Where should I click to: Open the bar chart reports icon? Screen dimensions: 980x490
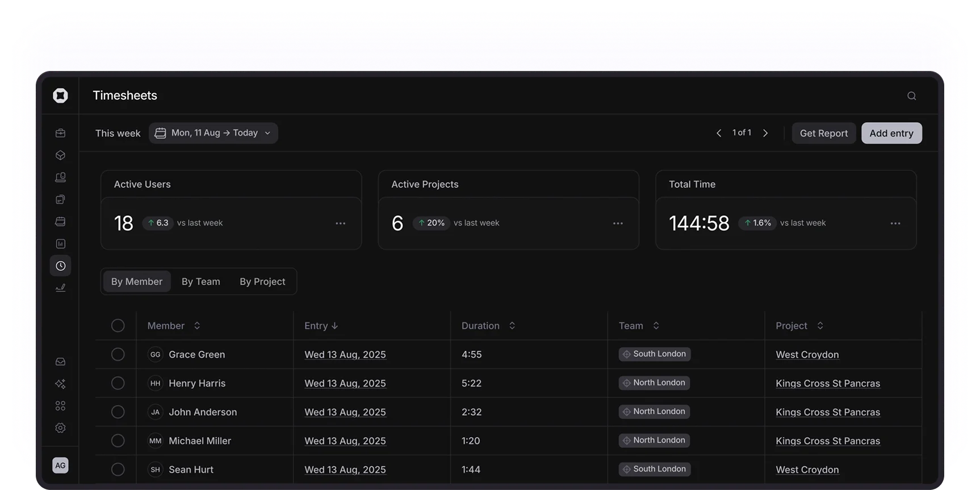click(x=60, y=244)
